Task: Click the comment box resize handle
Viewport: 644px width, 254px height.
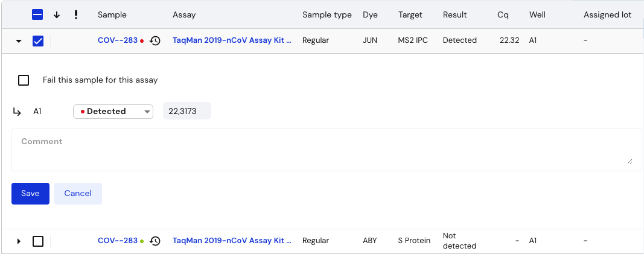Action: (x=630, y=161)
